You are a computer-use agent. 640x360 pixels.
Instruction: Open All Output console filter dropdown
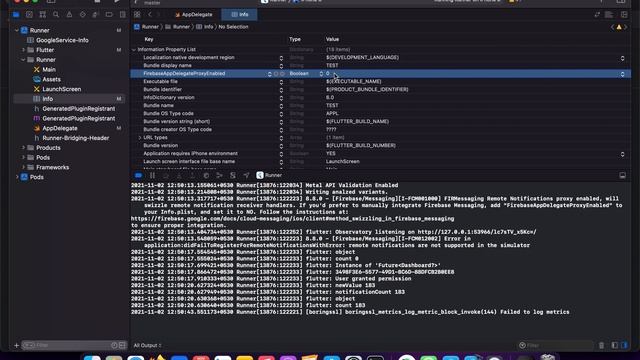tap(147, 345)
